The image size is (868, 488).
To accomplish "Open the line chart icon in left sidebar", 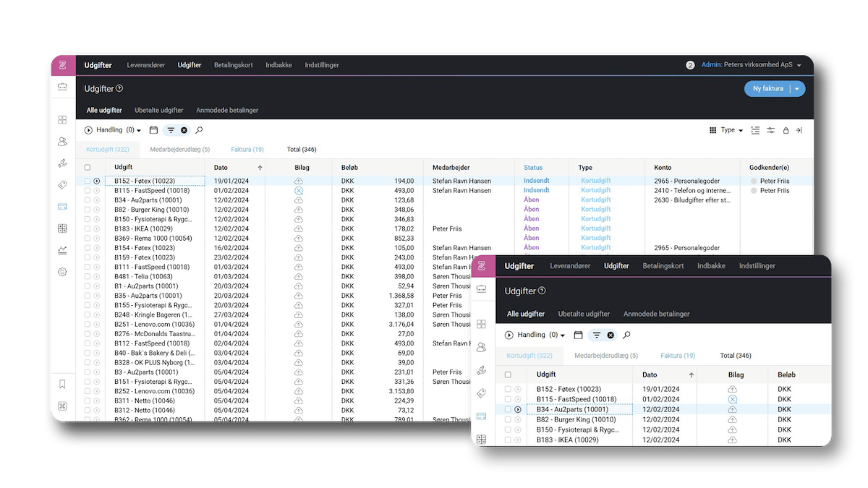I will [x=62, y=250].
